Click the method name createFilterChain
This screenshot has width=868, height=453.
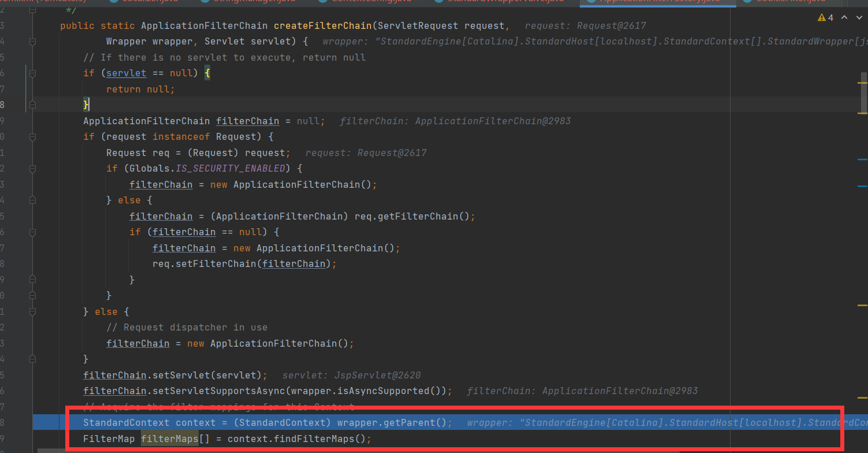(323, 26)
